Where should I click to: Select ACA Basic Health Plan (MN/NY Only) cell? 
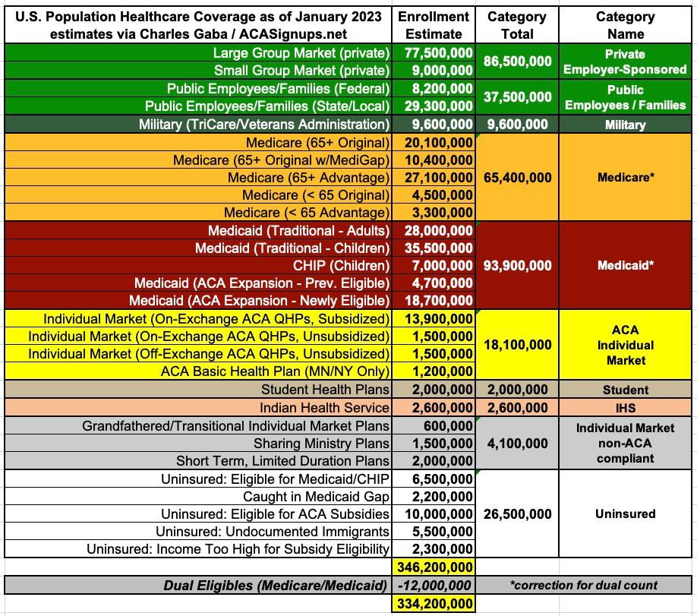tap(275, 371)
